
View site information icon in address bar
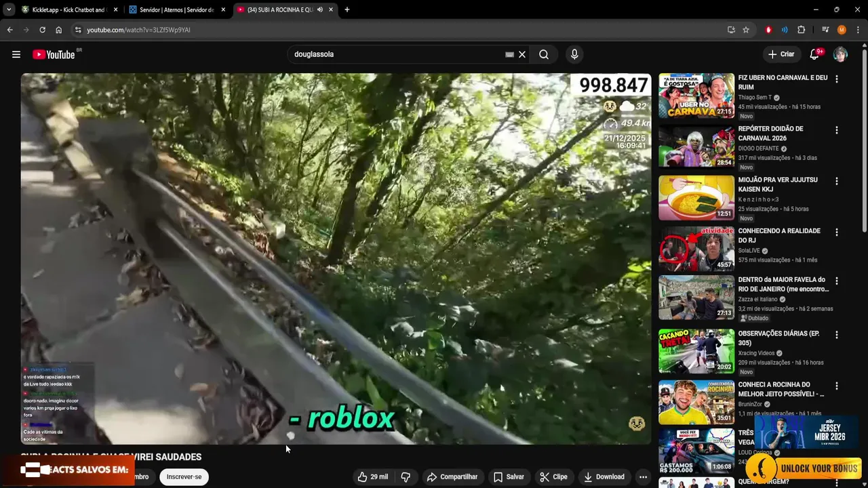click(78, 30)
